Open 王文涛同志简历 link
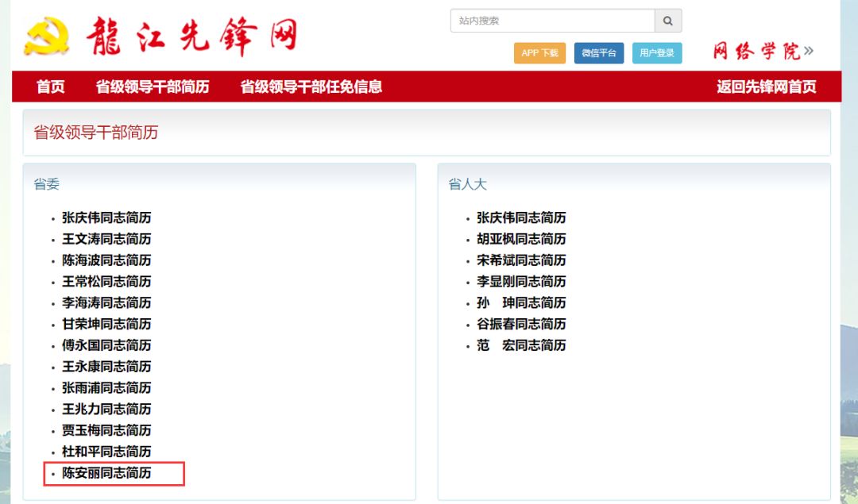The image size is (858, 504). 106,239
